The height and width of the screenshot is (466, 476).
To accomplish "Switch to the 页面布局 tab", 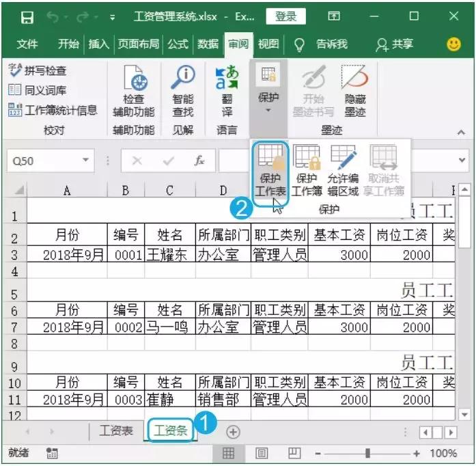I will click(x=139, y=44).
